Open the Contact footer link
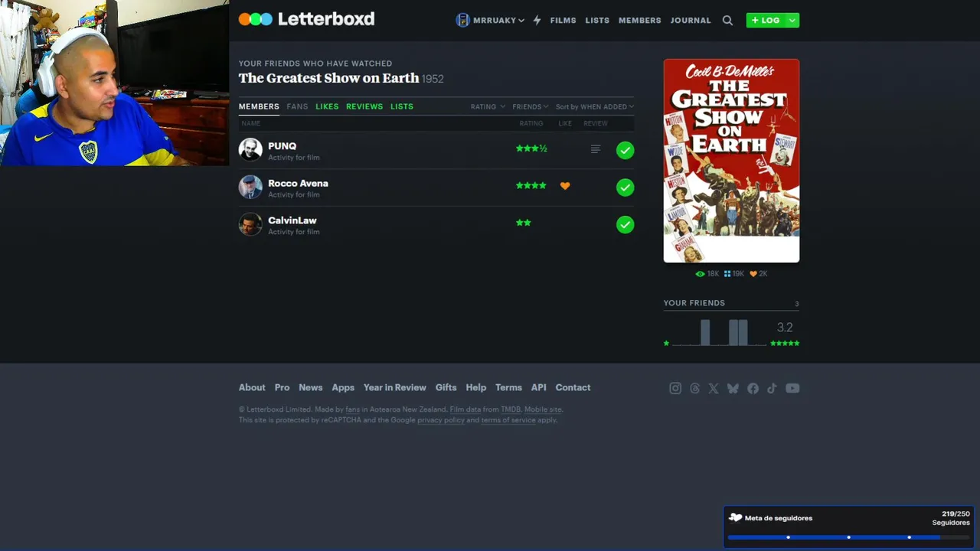Viewport: 980px width, 551px height. [573, 387]
